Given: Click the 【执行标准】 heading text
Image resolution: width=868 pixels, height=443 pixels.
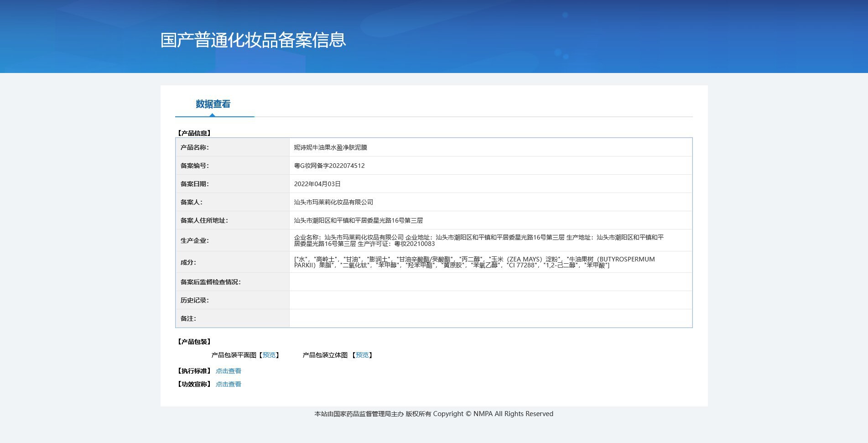Looking at the screenshot, I should [x=194, y=371].
